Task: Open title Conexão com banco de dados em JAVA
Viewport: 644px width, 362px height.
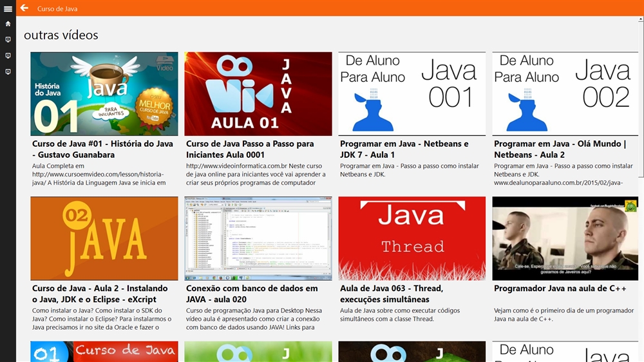Action: coord(252,294)
